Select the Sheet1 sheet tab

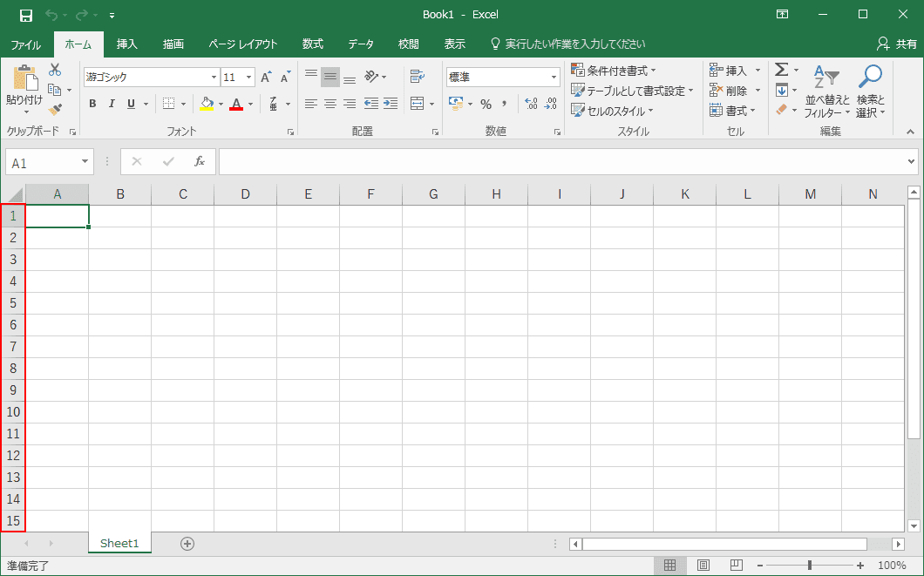[119, 543]
